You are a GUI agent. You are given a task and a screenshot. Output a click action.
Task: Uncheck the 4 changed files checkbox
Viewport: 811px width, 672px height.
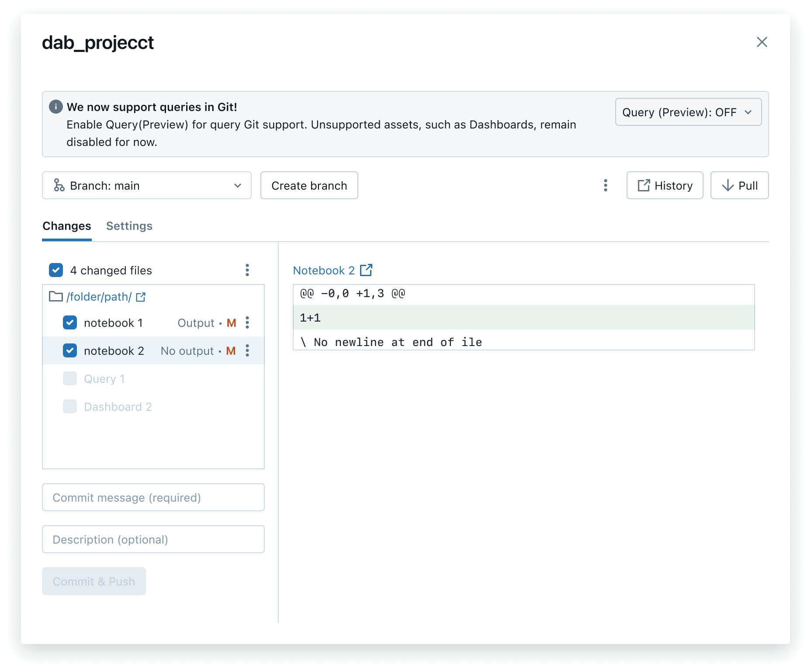56,270
